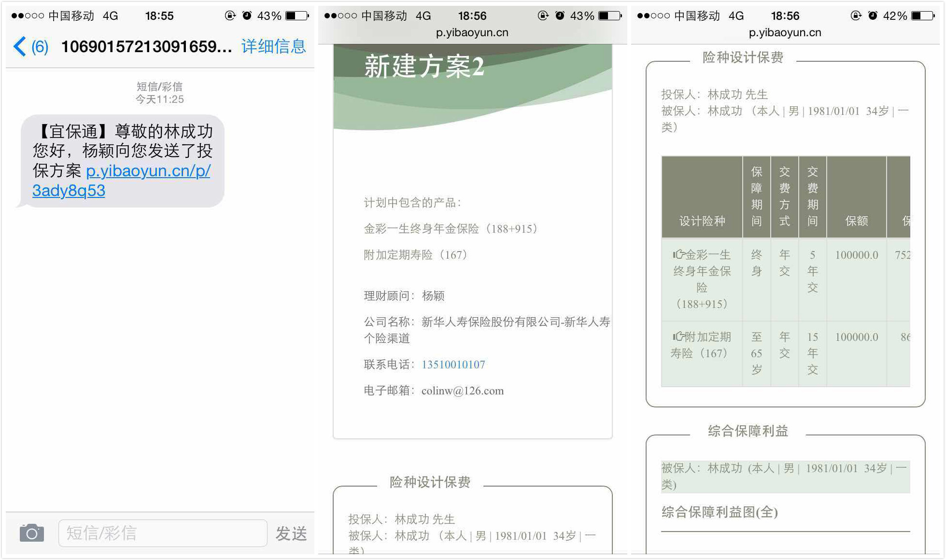946x560 pixels.
Task: Tap the 交费期间 column header
Action: click(x=812, y=197)
